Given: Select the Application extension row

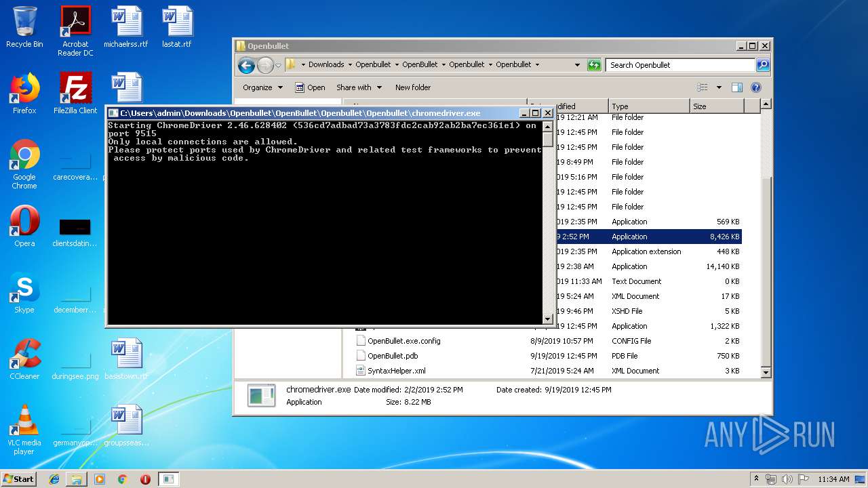Looking at the screenshot, I should (x=649, y=251).
